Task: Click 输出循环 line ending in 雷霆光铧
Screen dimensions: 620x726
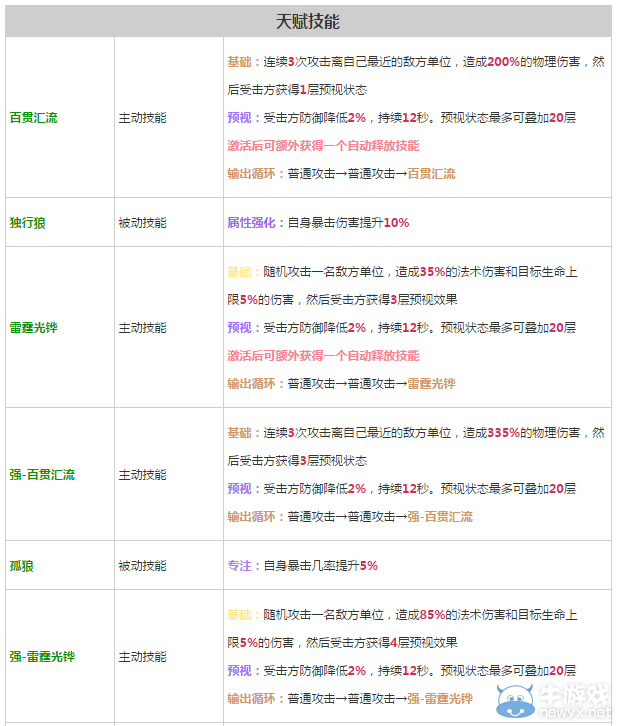Action: point(341,383)
